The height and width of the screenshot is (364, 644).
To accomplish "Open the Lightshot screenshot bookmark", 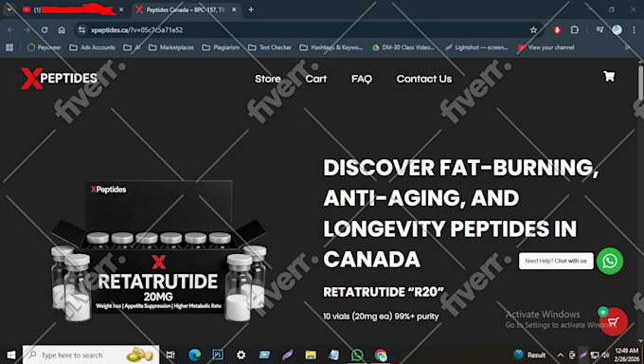I will tap(476, 47).
